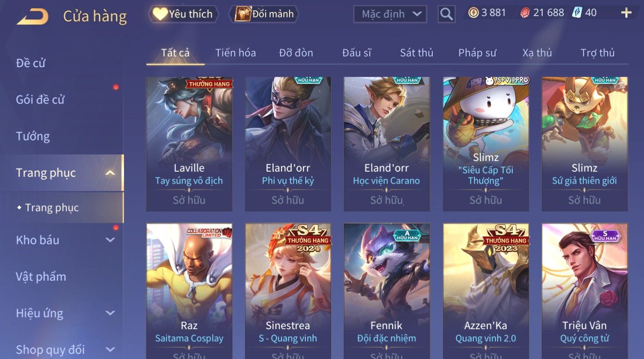Click the red ruby currency icon
Viewport: 644px width, 359px height.
pos(525,13)
